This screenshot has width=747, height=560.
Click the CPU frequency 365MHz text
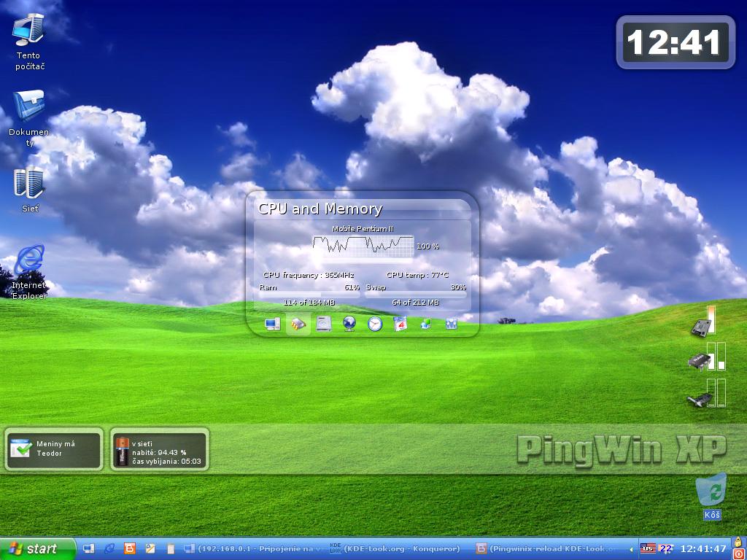pos(309,275)
